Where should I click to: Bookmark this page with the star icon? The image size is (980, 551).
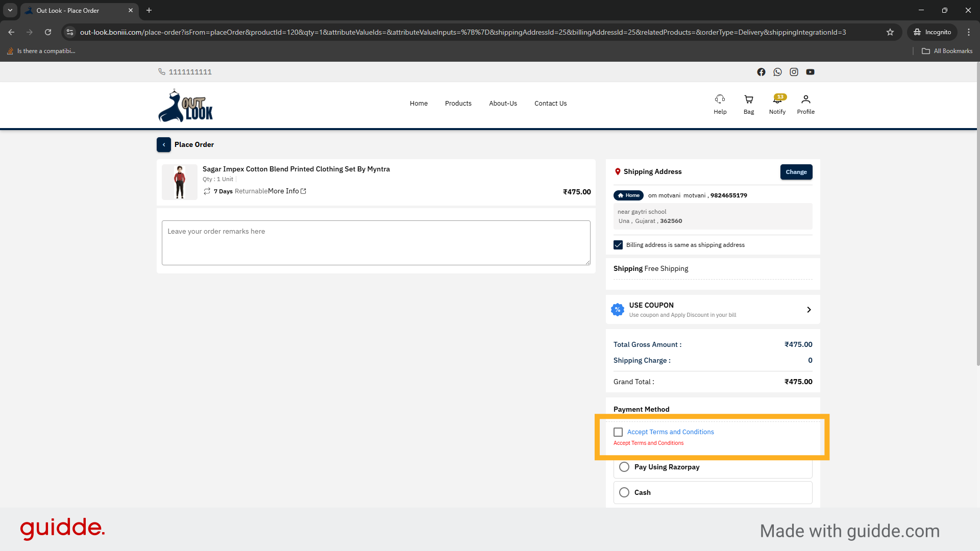[x=890, y=32]
